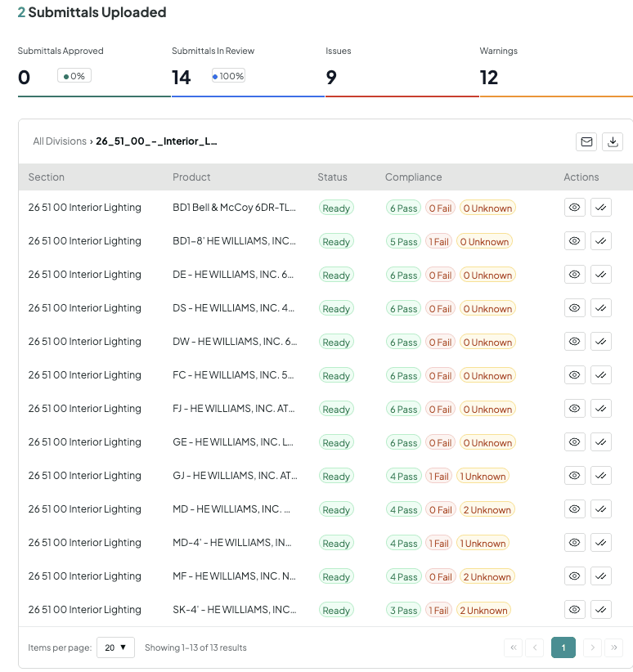
Task: Click the 1 Fail badge on the GJ row
Action: pos(438,476)
